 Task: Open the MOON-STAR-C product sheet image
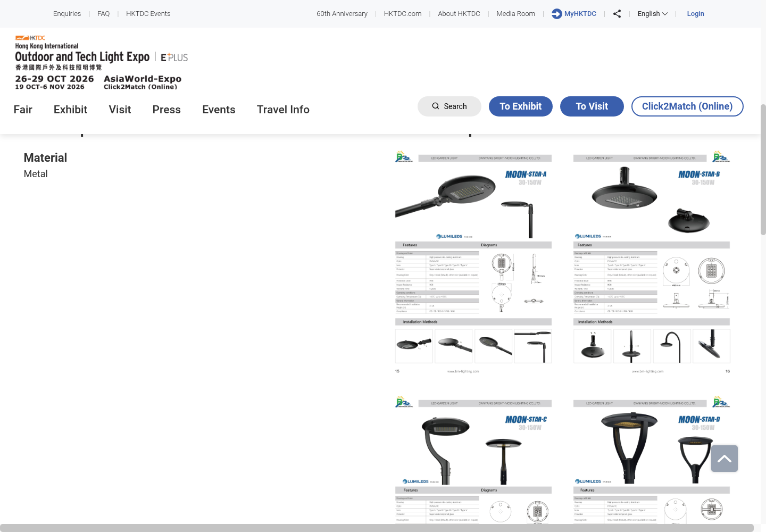tap(473, 460)
